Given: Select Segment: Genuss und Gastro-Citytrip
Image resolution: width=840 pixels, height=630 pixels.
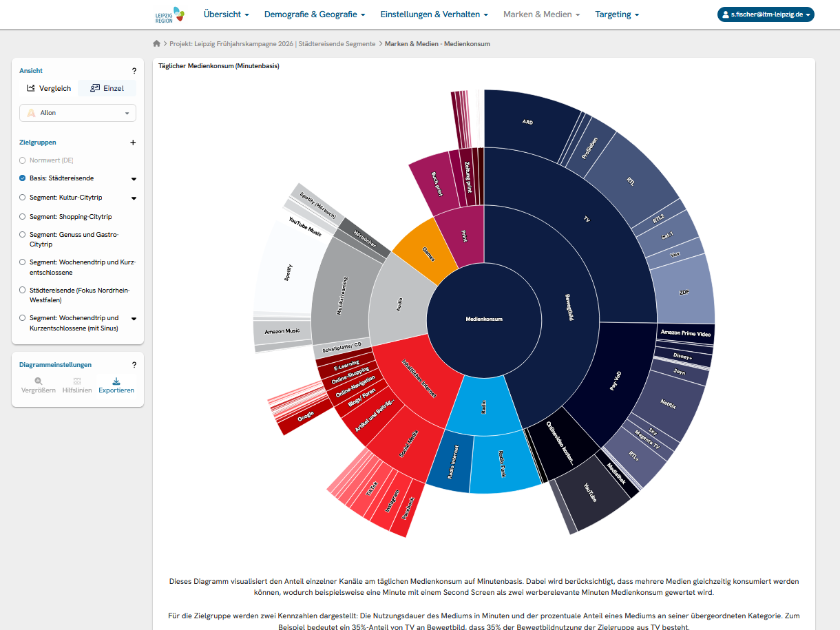Looking at the screenshot, I should pos(23,235).
